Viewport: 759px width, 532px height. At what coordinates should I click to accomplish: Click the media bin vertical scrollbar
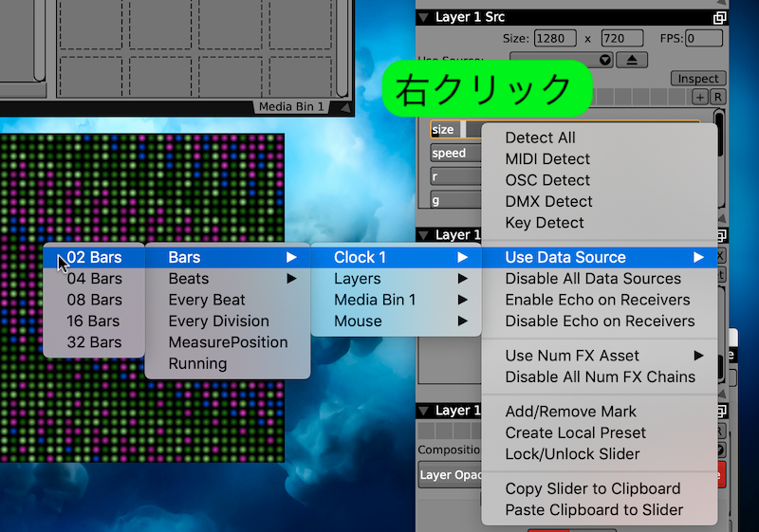tap(342, 48)
